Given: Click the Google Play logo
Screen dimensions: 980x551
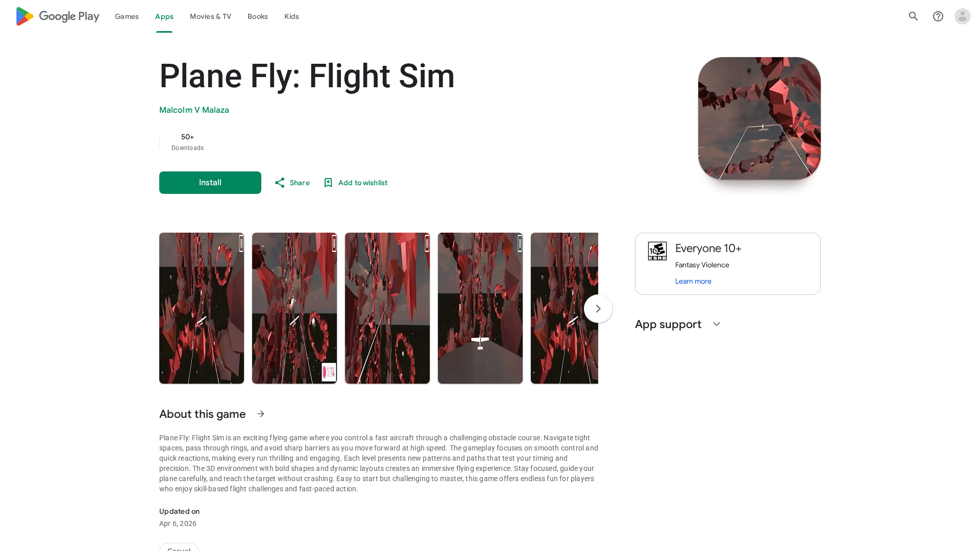Looking at the screenshot, I should coord(57,16).
